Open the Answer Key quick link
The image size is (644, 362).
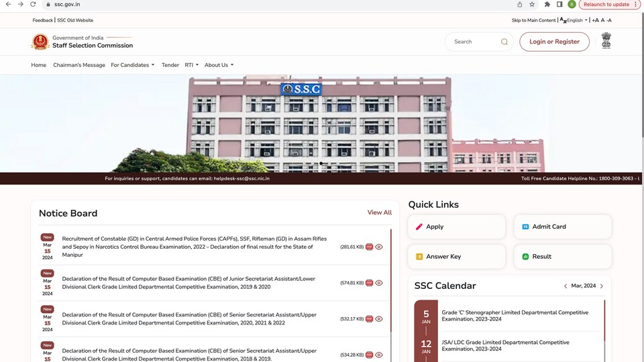coord(456,257)
